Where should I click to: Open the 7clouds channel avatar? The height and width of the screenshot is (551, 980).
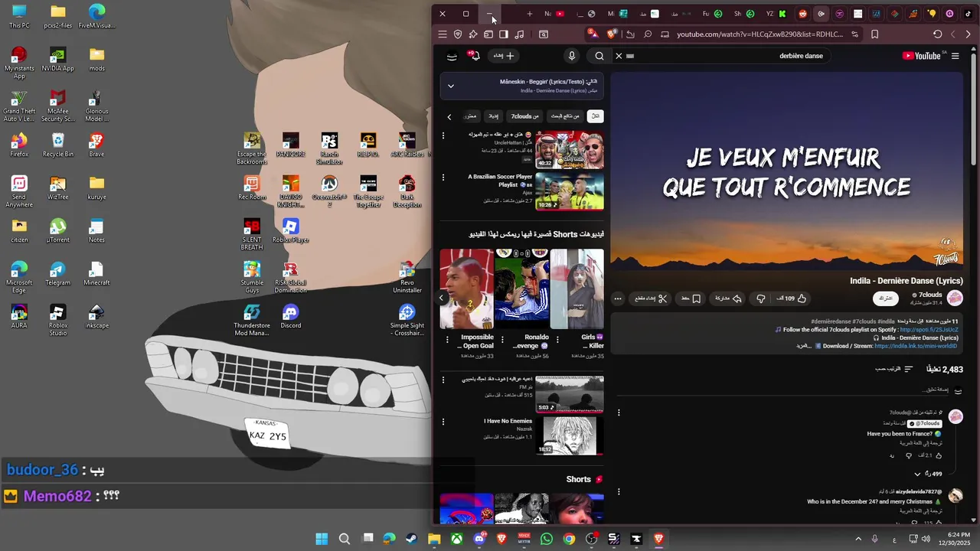pos(955,298)
